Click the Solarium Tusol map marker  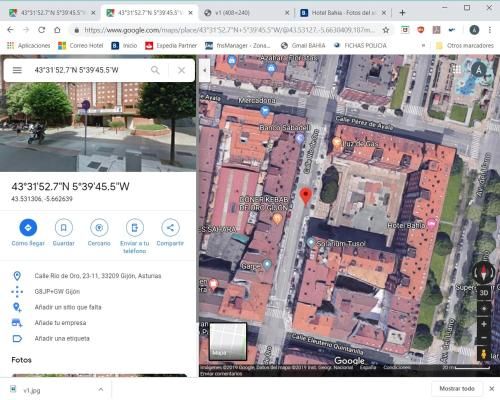310,242
